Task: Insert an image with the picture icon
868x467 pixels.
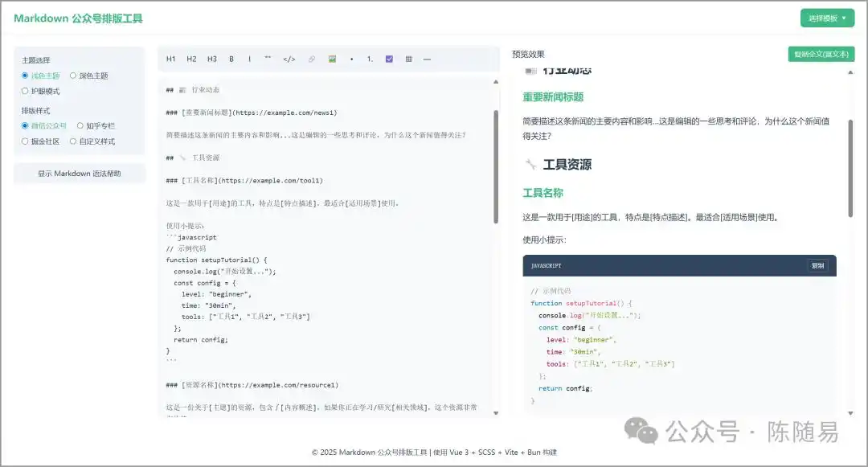Action: pos(333,59)
